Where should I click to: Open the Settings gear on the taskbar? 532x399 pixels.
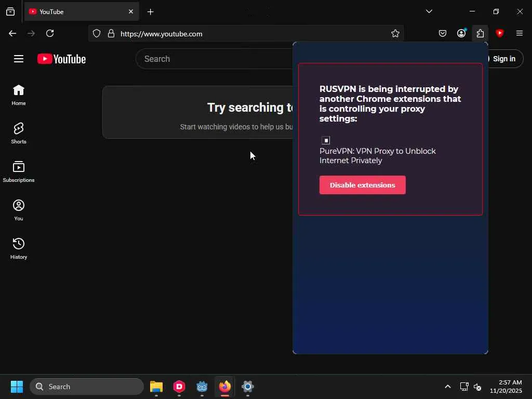(248, 387)
